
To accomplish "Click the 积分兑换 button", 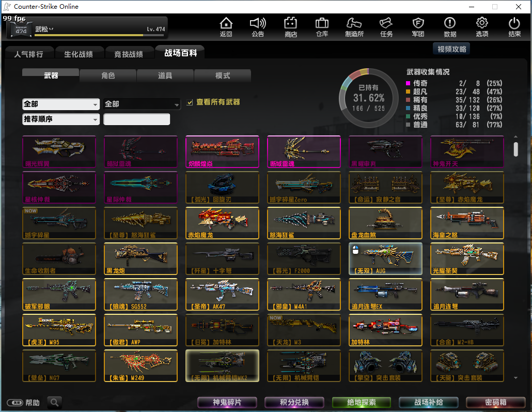I will pyautogui.click(x=294, y=402).
